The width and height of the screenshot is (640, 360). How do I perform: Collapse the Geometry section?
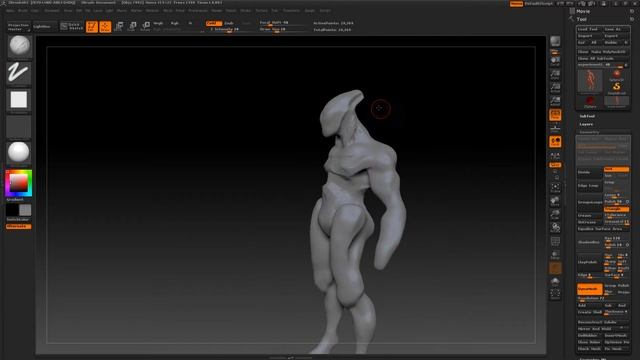[589, 132]
